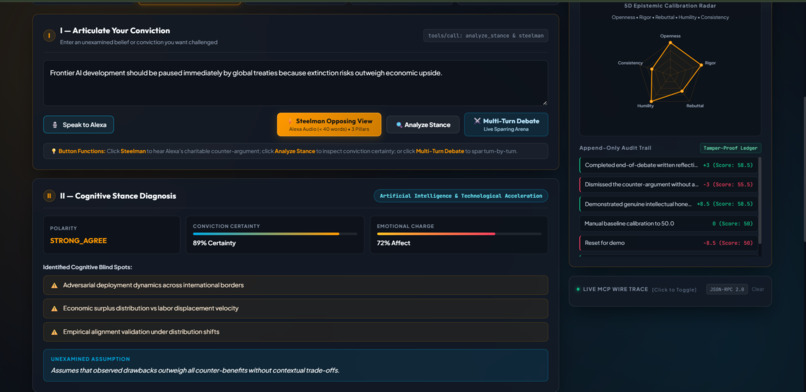The image size is (806, 392).
Task: Click the text area resize handle corner
Action: (545, 103)
